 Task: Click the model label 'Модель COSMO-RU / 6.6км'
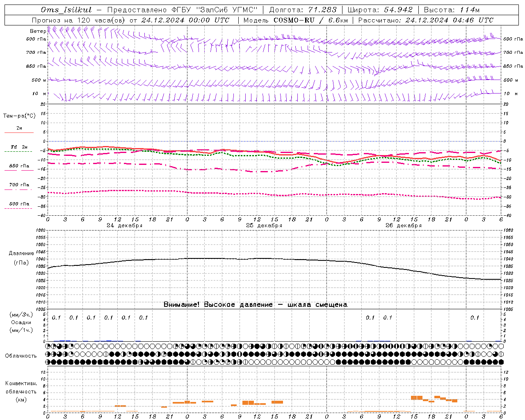[x=295, y=20]
